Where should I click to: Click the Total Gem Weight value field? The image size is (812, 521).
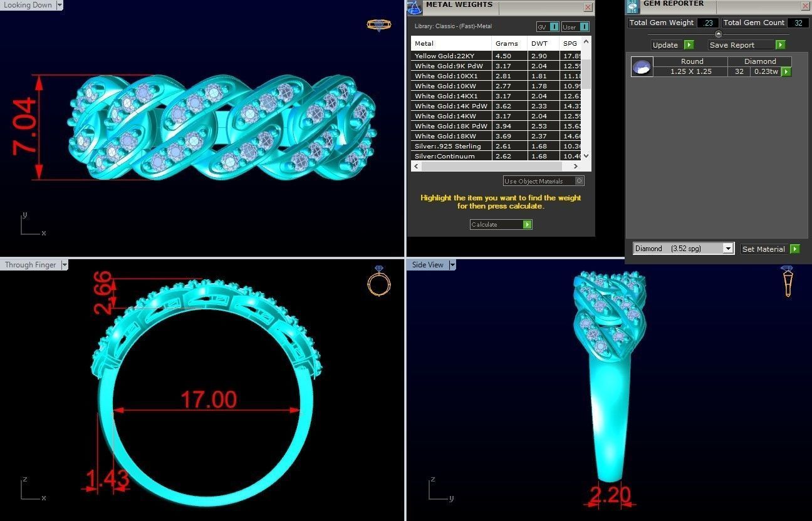[x=708, y=23]
